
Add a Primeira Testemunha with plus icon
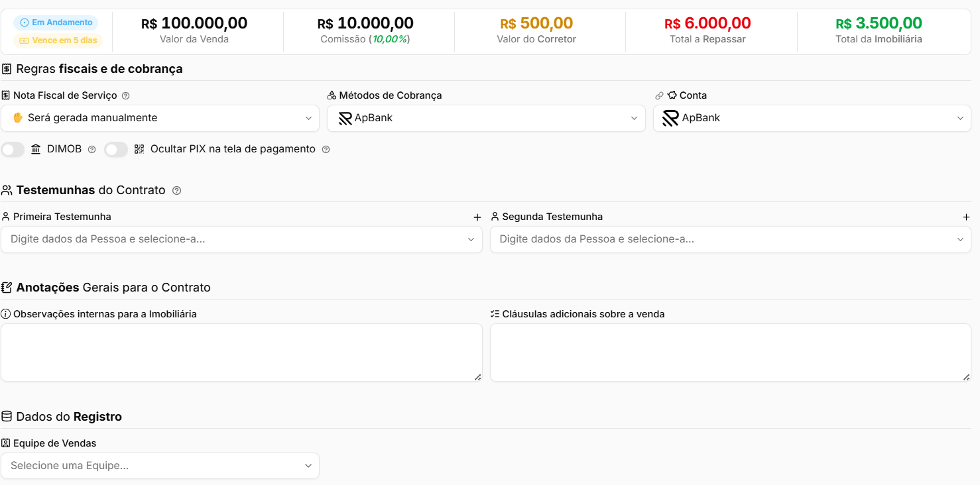[477, 217]
